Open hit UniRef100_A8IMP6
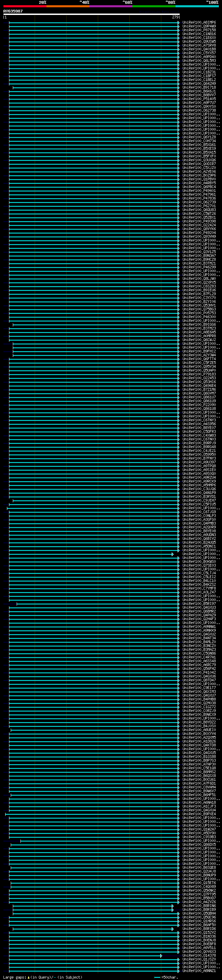The width and height of the screenshot is (222, 980). pos(199,23)
